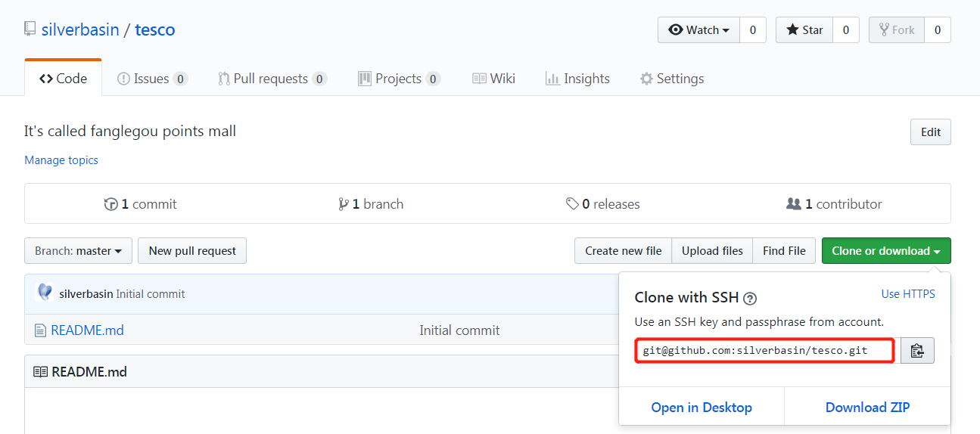Screen dimensions: 980x434
Task: Click the New pull request button
Action: click(192, 251)
